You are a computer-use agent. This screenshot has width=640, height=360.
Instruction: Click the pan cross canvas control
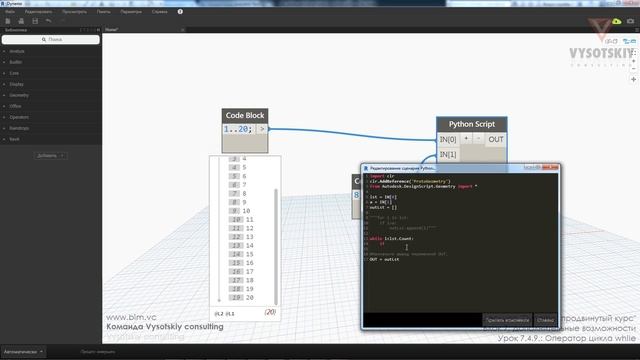[633, 79]
